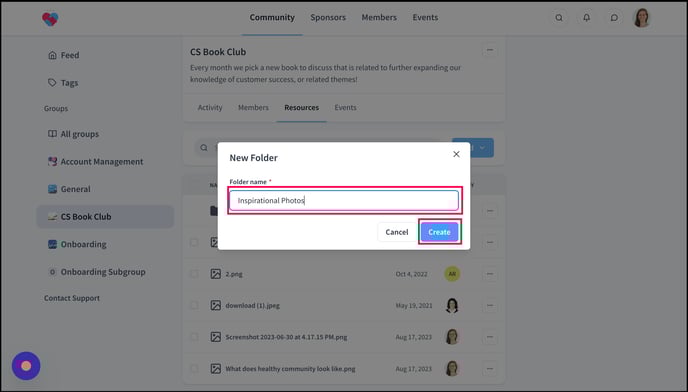The height and width of the screenshot is (392, 688).
Task: Click the General group icon
Action: 52,189
